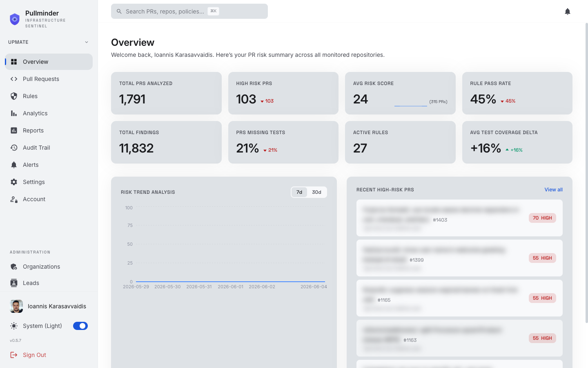The height and width of the screenshot is (368, 588).
Task: Click the 70 HIGH risk badge
Action: pyautogui.click(x=542, y=218)
